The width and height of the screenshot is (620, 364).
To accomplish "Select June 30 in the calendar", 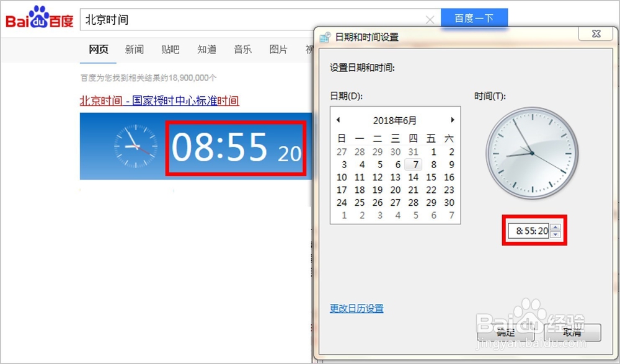I will tap(449, 203).
